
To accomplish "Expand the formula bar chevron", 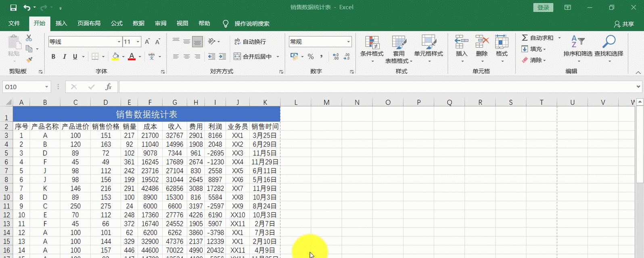I will [x=638, y=87].
